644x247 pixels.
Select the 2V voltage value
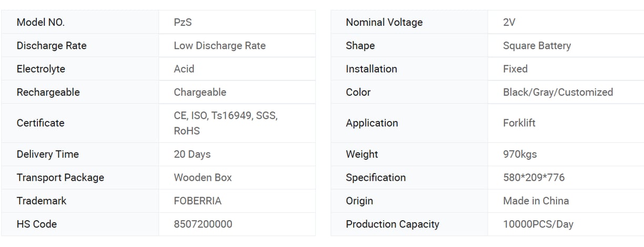pos(509,23)
